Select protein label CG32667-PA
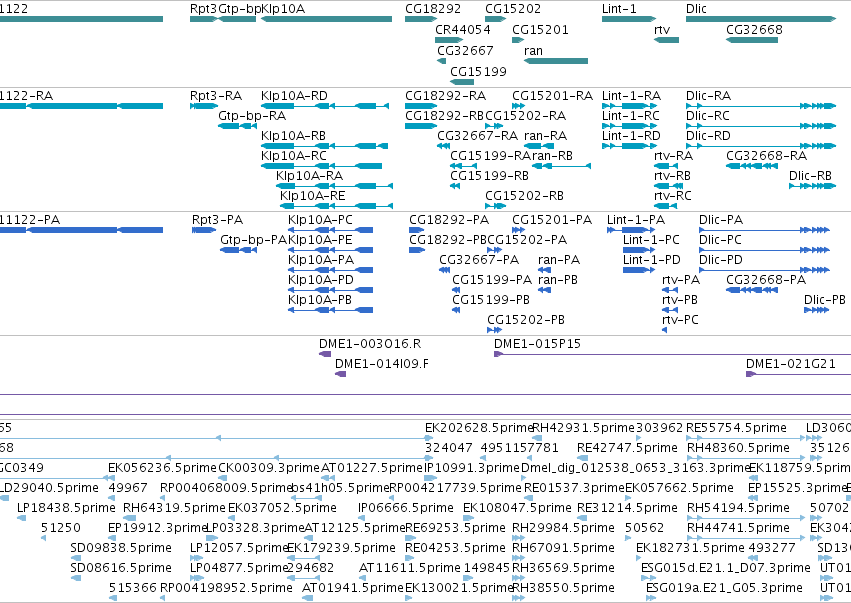 [x=479, y=260]
